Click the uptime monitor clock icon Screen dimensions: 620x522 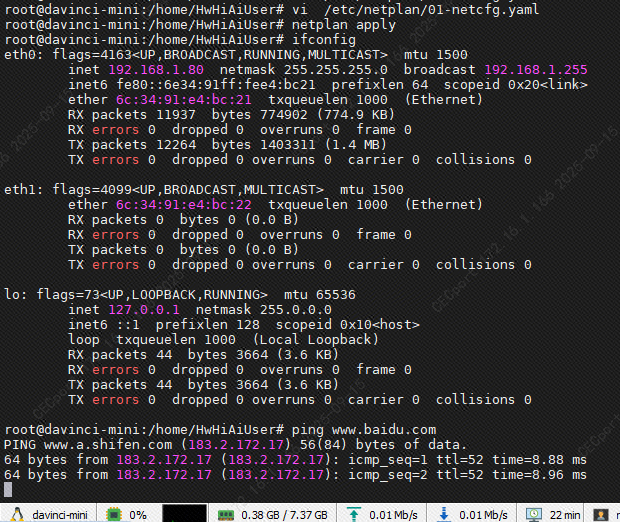point(534,514)
